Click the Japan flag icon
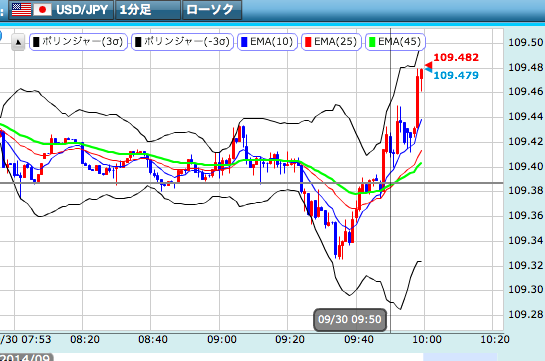545x361 pixels. click(x=42, y=10)
